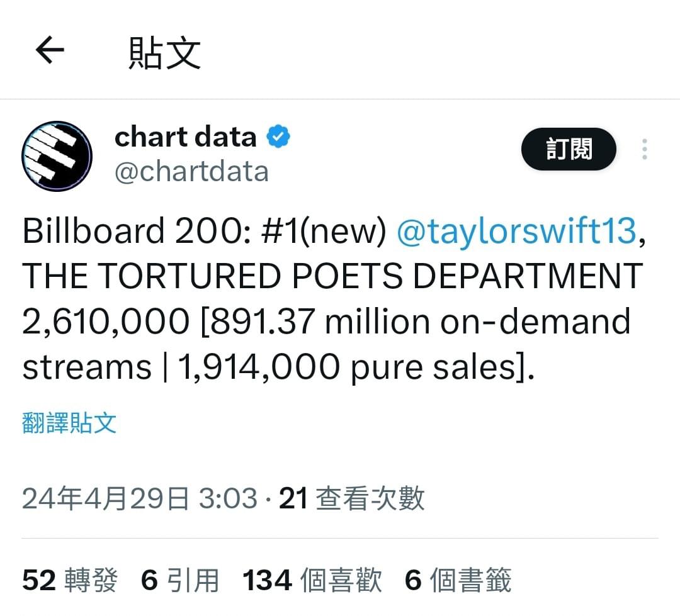Click the 24年4月29日 3:03 timestamp
680x616 pixels.
pos(140,498)
